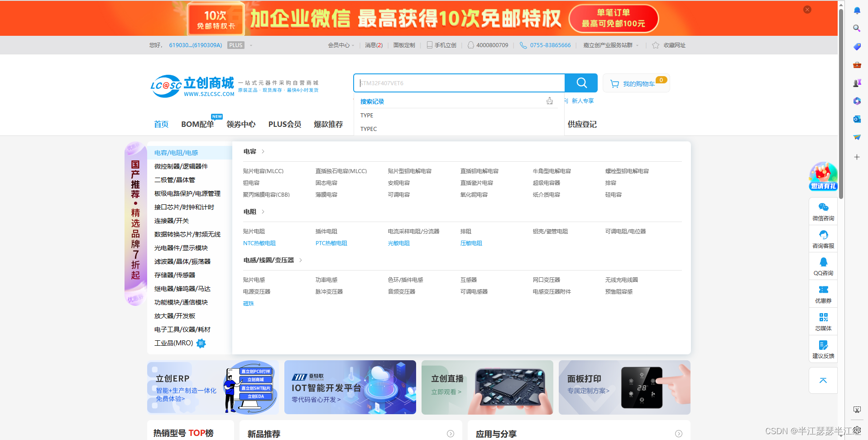Image resolution: width=868 pixels, height=440 pixels.
Task: Open the PLUS会员 navigation tab
Action: click(284, 124)
